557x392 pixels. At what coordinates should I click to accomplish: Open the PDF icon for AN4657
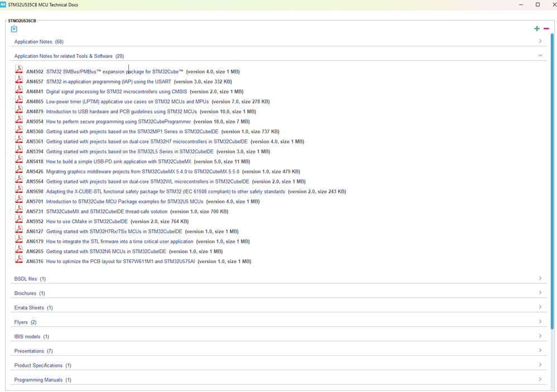point(19,79)
